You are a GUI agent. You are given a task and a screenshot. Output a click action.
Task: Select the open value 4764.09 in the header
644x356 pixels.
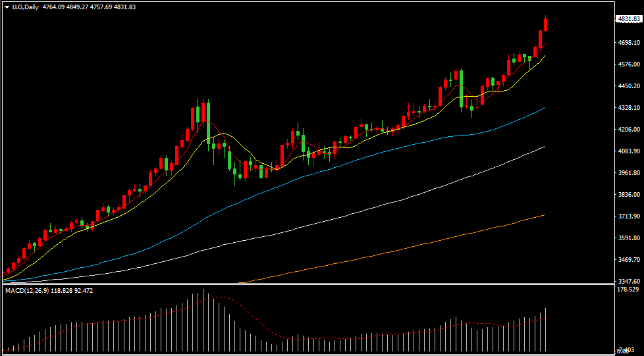coord(53,7)
